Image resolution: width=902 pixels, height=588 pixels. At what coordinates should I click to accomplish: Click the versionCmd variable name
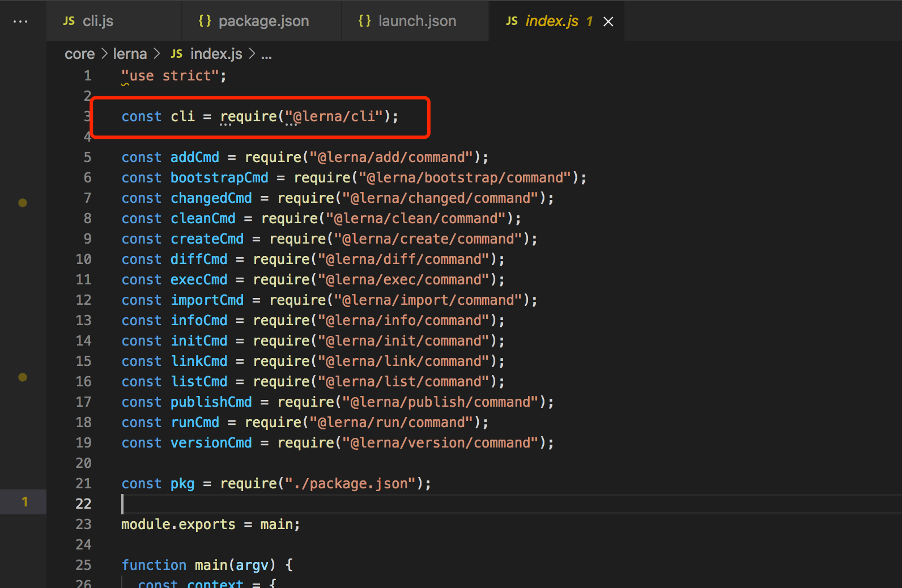coord(211,443)
